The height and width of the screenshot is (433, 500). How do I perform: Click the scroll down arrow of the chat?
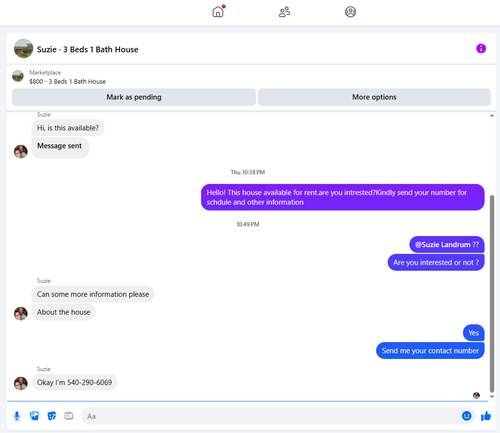pyautogui.click(x=492, y=397)
